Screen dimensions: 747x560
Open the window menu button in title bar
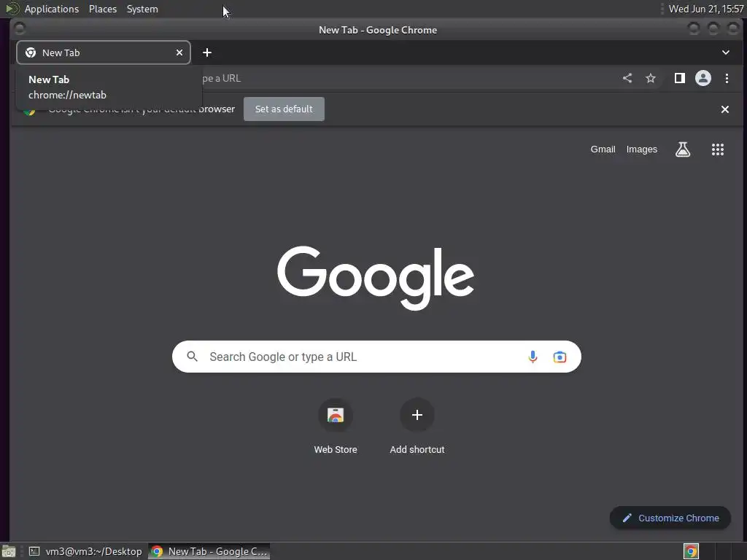pyautogui.click(x=20, y=29)
